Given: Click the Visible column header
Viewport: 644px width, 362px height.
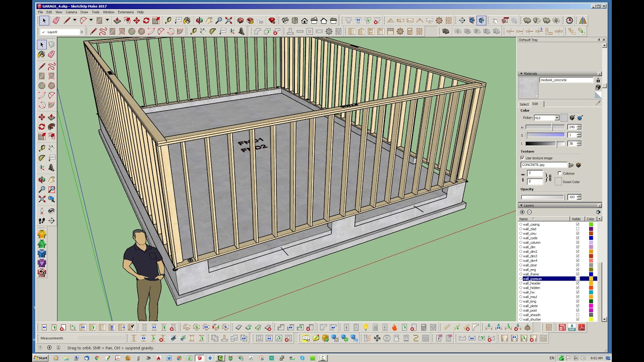Looking at the screenshot, I should 576,219.
